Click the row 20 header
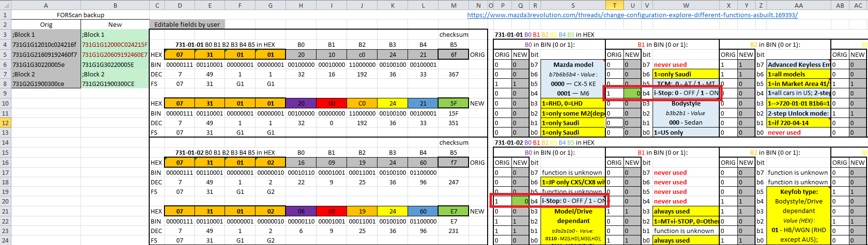Screen dimensions: 868x245 5,201
